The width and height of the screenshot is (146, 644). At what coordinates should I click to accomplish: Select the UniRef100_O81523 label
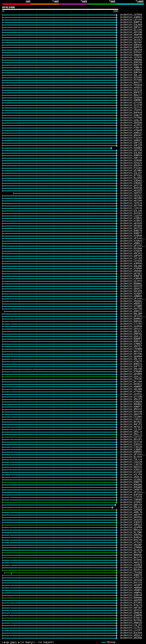click(x=131, y=196)
